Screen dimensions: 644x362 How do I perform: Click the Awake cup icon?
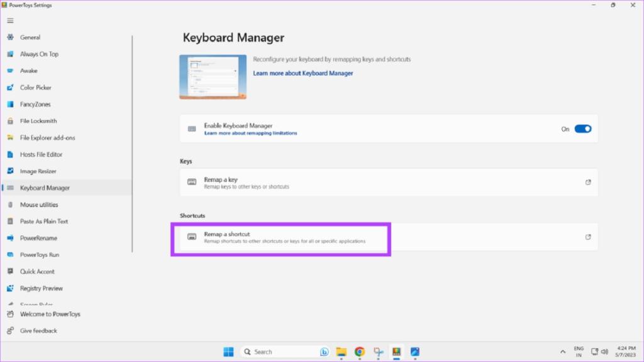pyautogui.click(x=10, y=71)
